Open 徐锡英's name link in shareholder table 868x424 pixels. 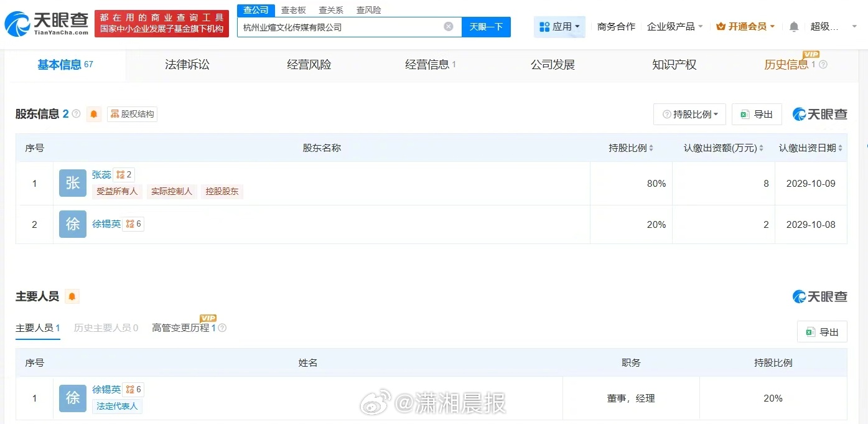click(x=106, y=224)
